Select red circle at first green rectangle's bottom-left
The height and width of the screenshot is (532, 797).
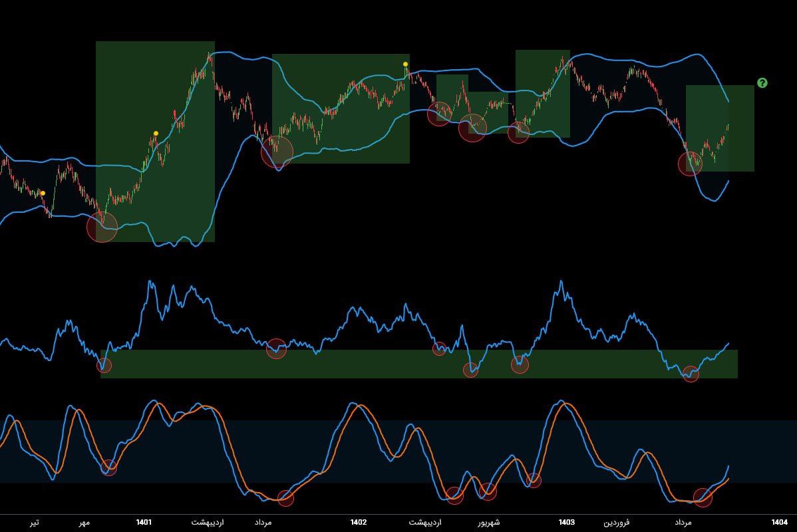102,227
